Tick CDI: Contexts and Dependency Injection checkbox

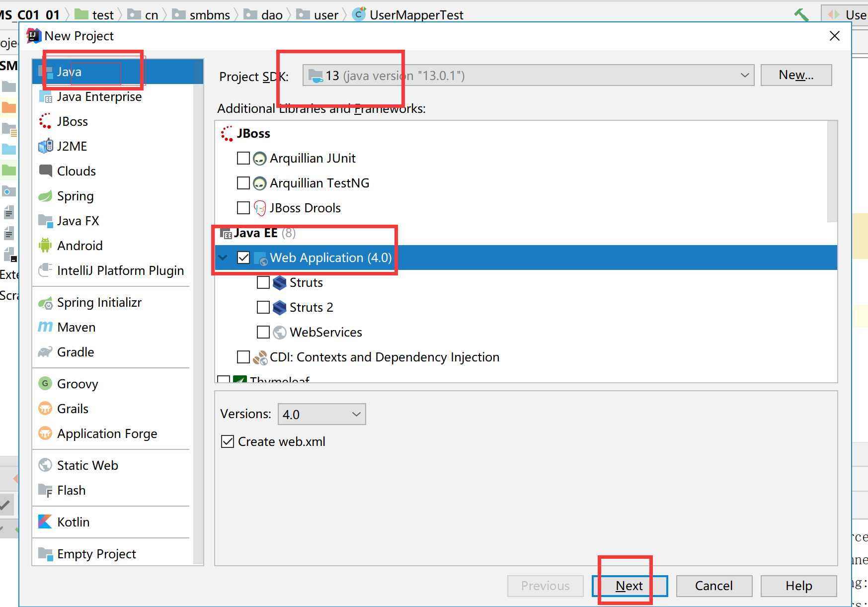click(x=243, y=357)
